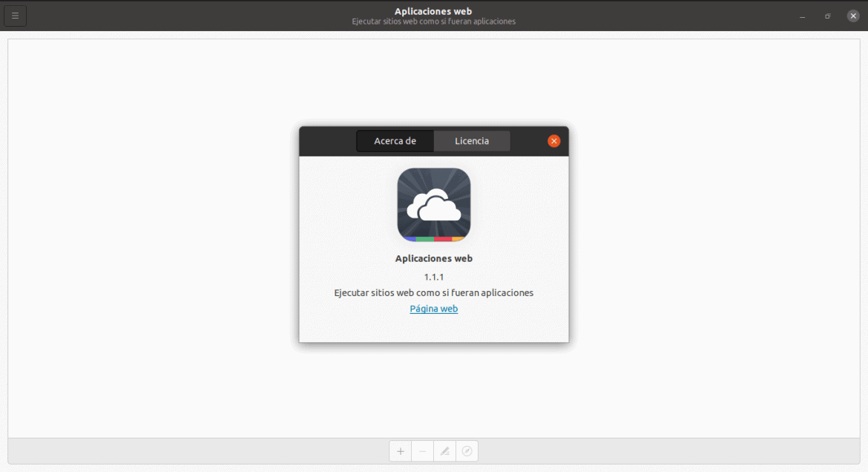Click the minus remove web app button
The height and width of the screenshot is (472, 868).
(x=422, y=451)
